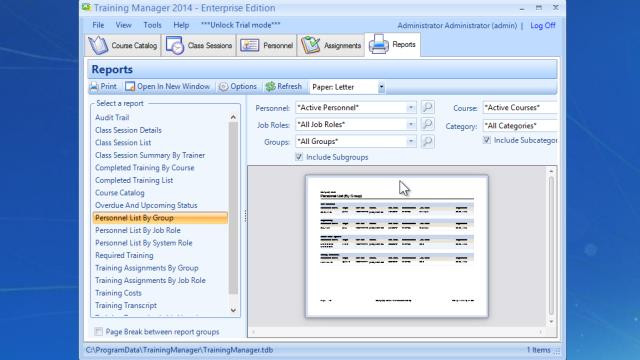Image resolution: width=640 pixels, height=360 pixels.
Task: Click the Open In New Window icon
Action: click(x=130, y=86)
